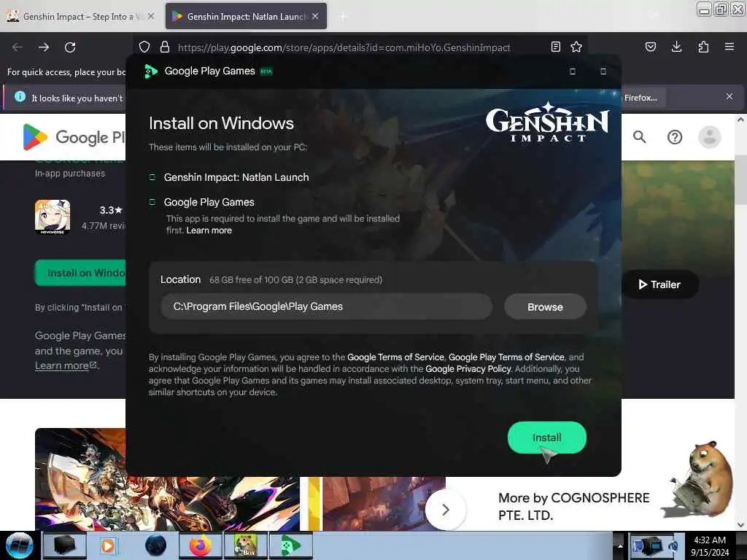This screenshot has height=560, width=747.
Task: Open Firefox from the taskbar
Action: [201, 545]
